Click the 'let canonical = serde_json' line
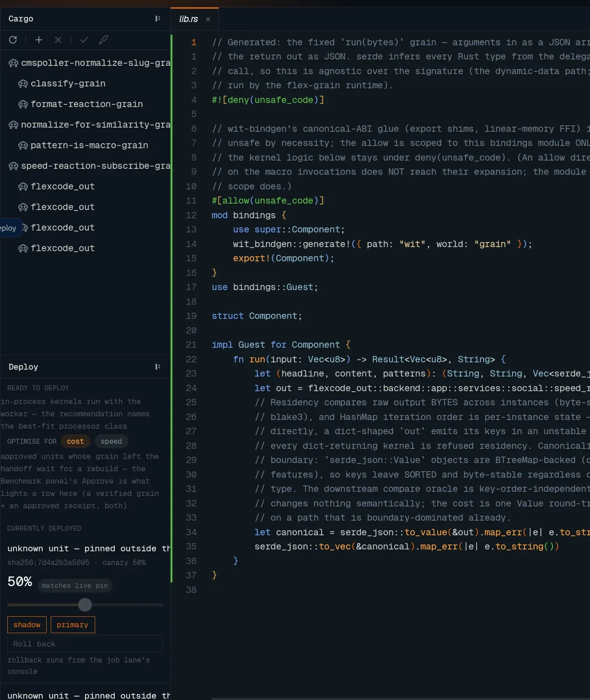This screenshot has width=590, height=700. coord(422,533)
